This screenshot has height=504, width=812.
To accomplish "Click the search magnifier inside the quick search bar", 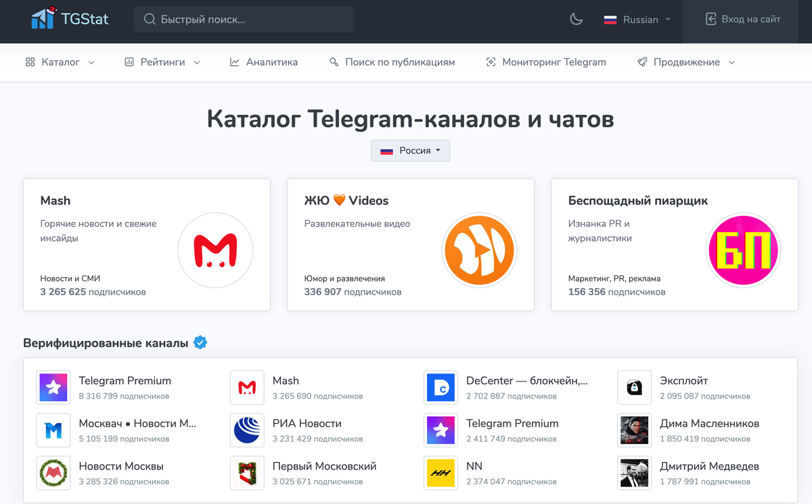I will (150, 19).
